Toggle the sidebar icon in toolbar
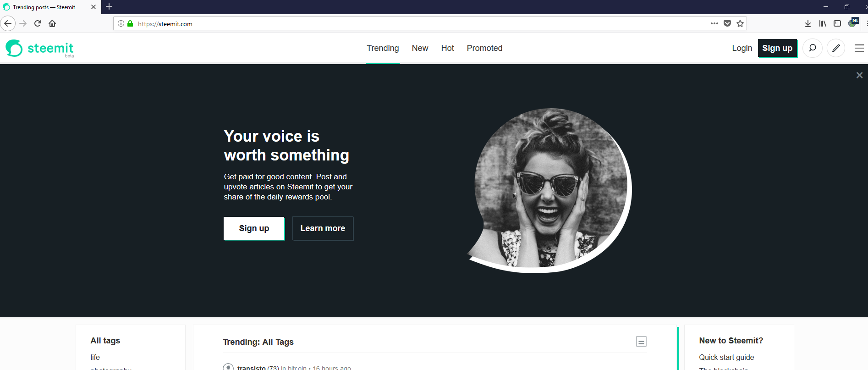The width and height of the screenshot is (868, 370). [837, 23]
